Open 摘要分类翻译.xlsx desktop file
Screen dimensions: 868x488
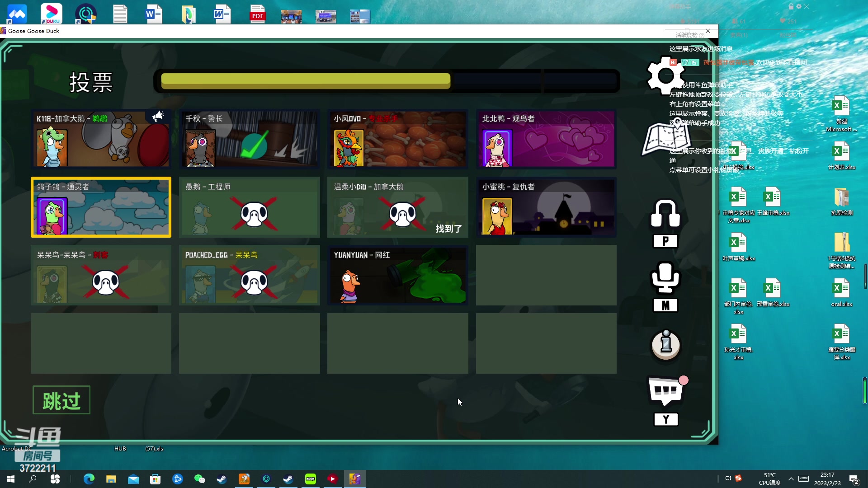[841, 342]
